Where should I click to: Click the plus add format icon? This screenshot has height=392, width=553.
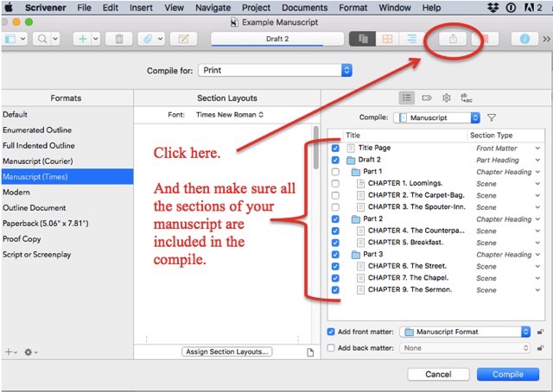point(9,351)
